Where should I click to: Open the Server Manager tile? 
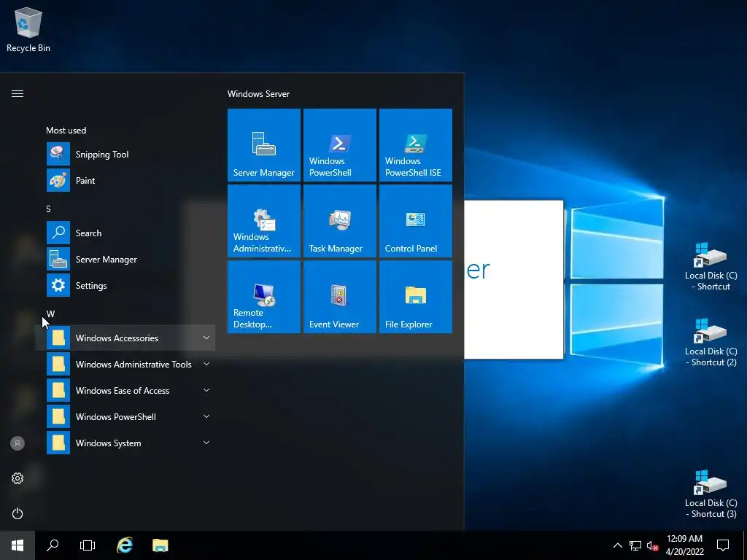264,145
